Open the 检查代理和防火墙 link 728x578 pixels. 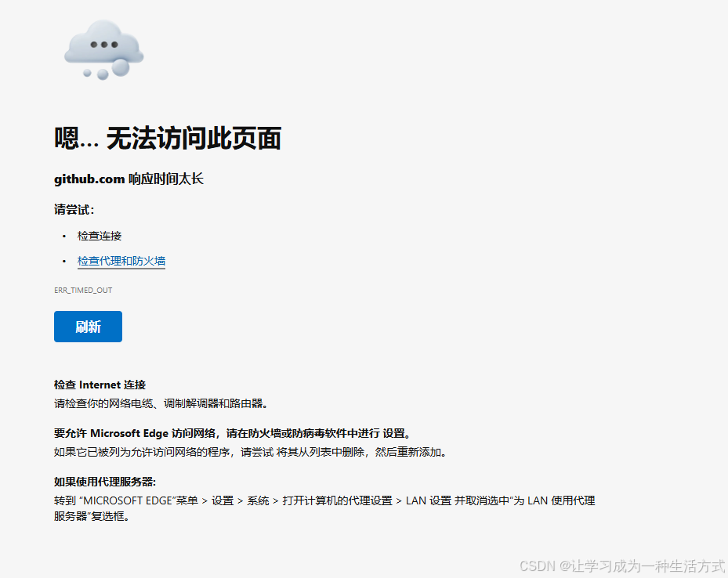(x=121, y=261)
